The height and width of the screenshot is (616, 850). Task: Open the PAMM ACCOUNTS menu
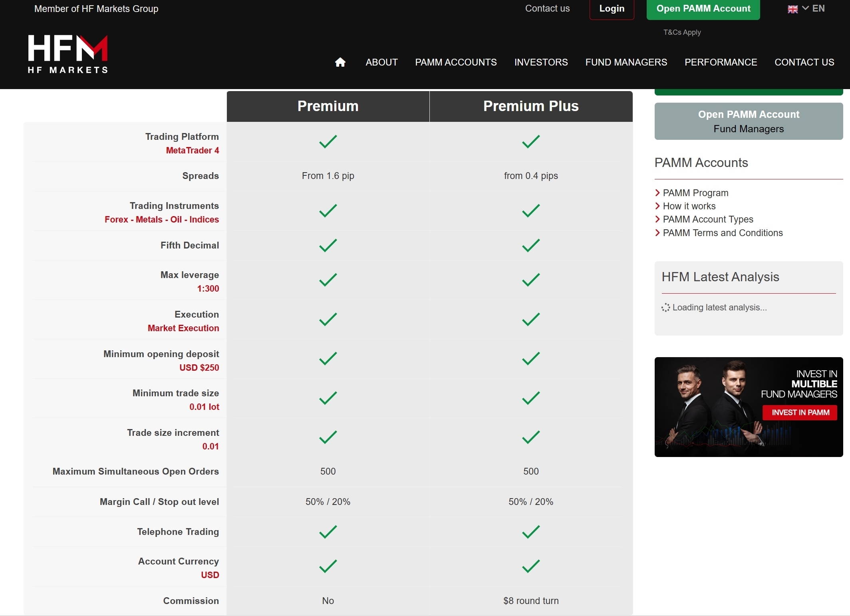coord(456,62)
